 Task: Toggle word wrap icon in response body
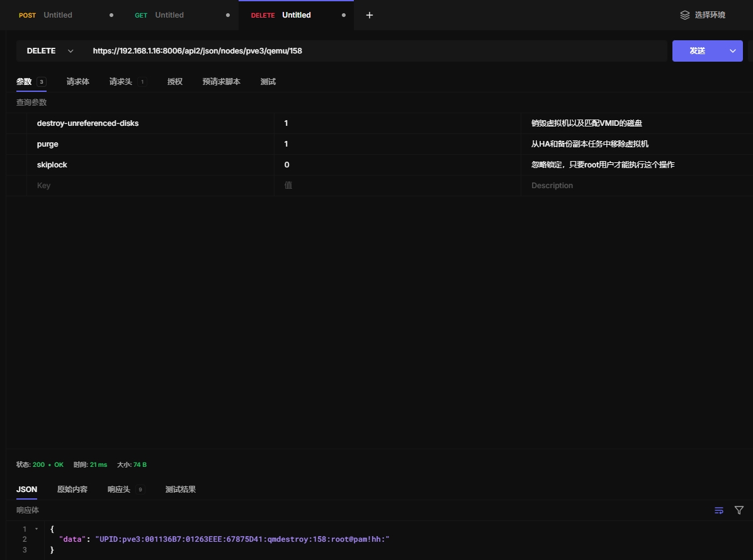(719, 510)
